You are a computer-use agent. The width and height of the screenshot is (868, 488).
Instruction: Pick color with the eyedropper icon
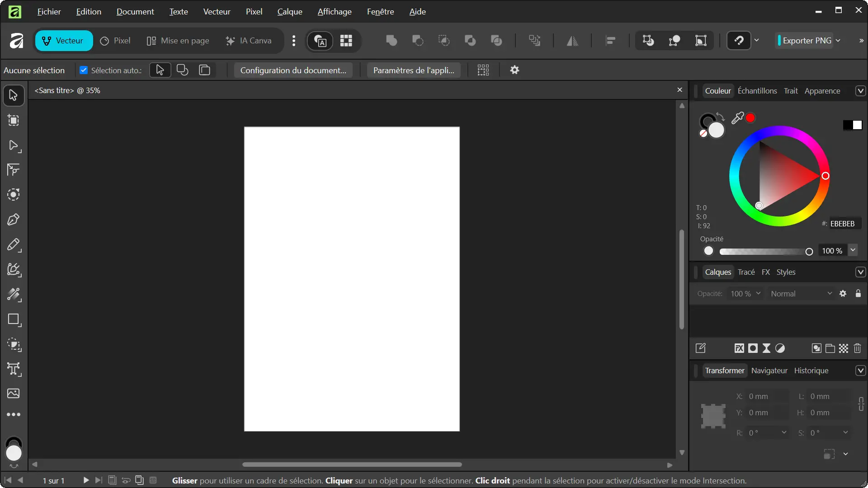coord(738,118)
